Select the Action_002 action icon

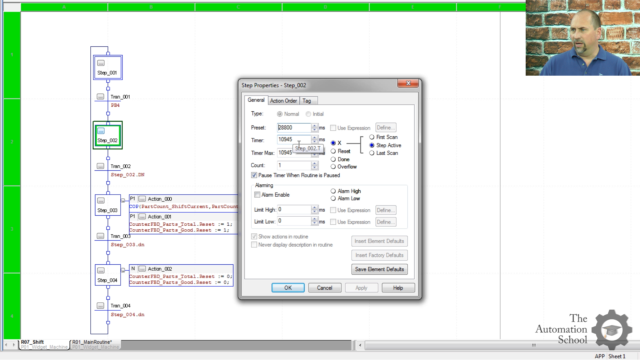point(142,269)
